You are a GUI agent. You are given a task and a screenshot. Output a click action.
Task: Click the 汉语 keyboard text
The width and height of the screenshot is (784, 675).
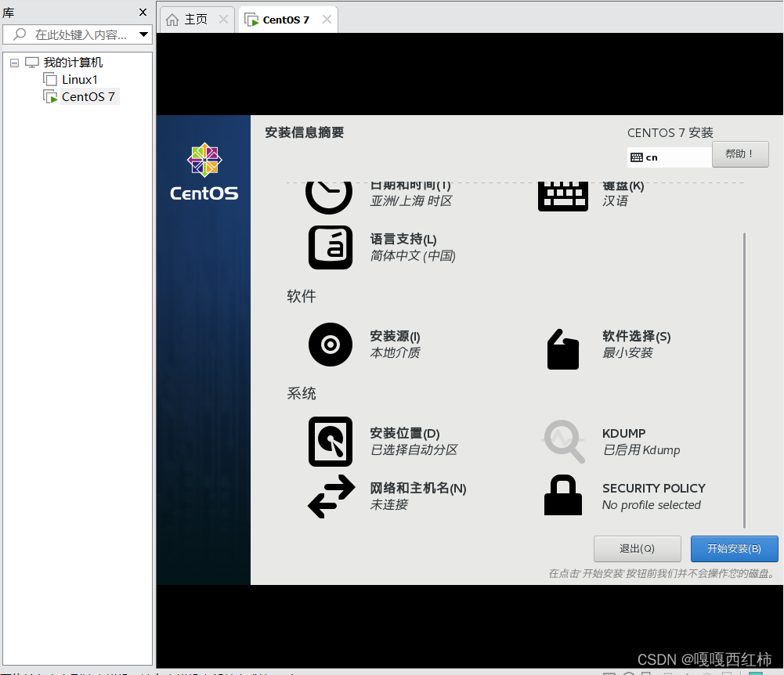[615, 201]
